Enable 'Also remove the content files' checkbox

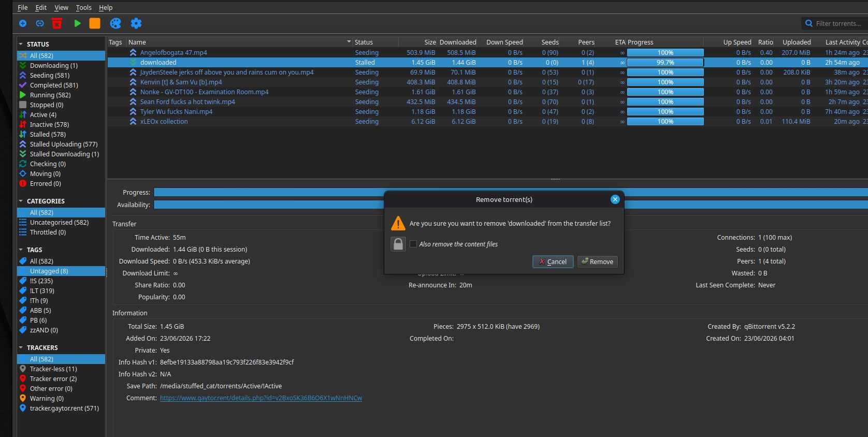pos(413,244)
